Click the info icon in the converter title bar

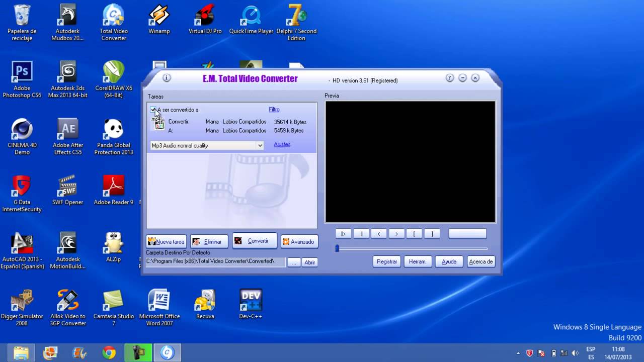[167, 78]
